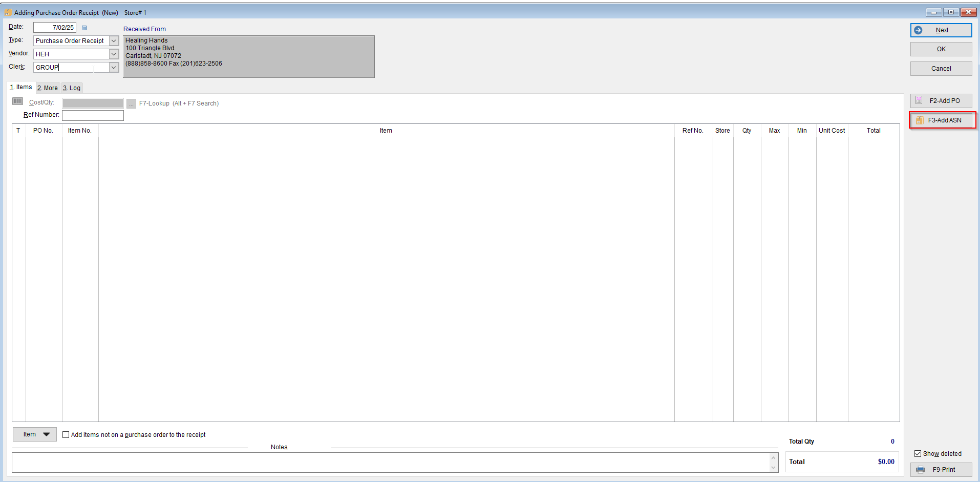Viewport: 980px width, 482px height.
Task: Click the window title bar app icon
Action: [x=8, y=12]
